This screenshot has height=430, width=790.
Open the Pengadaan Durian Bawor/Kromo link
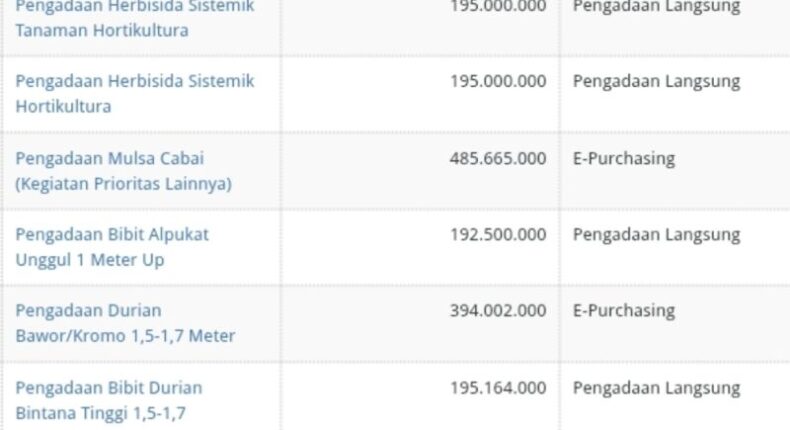pyautogui.click(x=125, y=323)
